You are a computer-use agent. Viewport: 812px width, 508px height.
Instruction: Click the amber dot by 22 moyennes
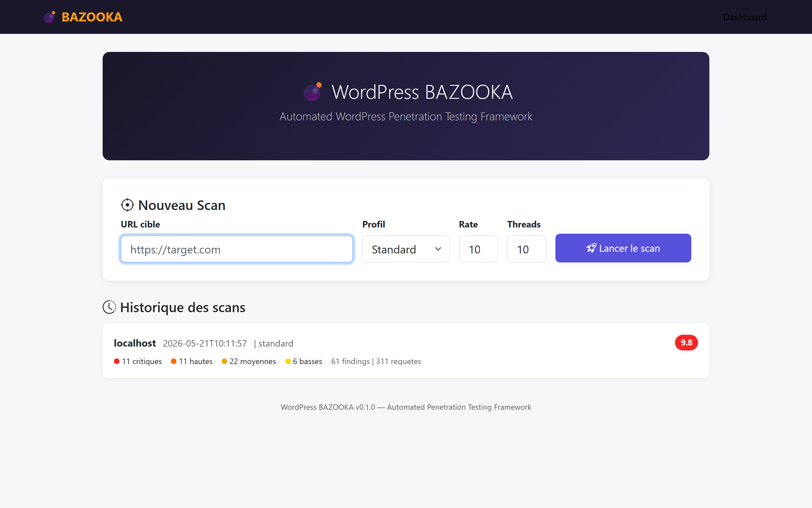(x=224, y=361)
